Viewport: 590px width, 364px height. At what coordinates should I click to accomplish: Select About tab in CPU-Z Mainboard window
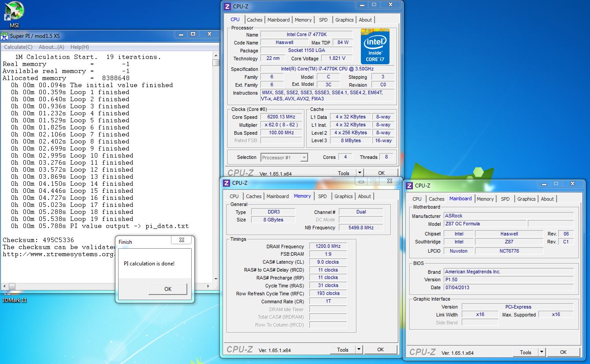point(547,199)
